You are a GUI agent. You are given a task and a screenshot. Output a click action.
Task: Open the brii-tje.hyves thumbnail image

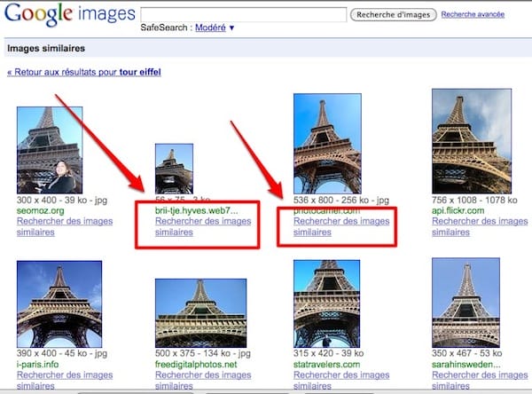[174, 169]
